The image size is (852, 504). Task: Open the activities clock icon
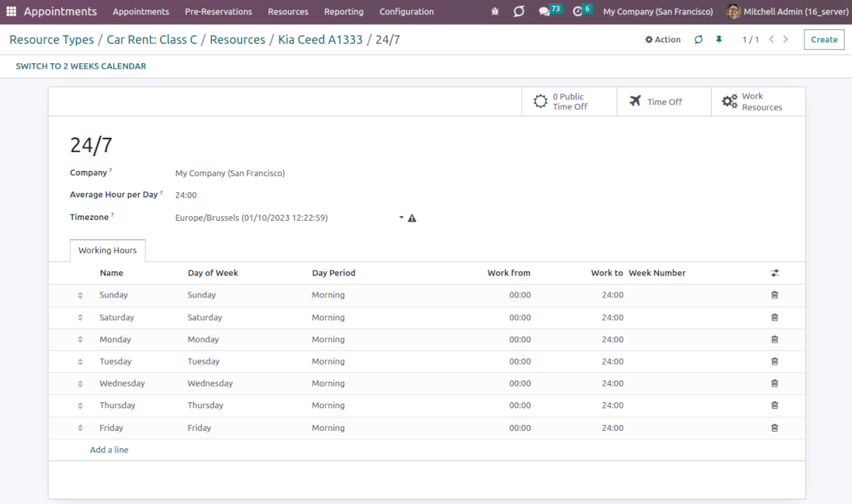click(578, 11)
